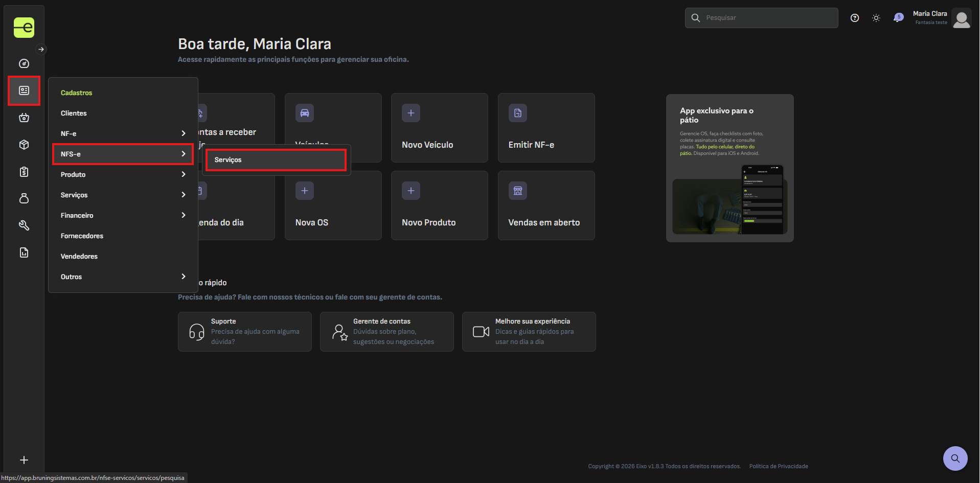Click the car icon on Veículos card
This screenshot has width=980, height=483.
tap(305, 113)
